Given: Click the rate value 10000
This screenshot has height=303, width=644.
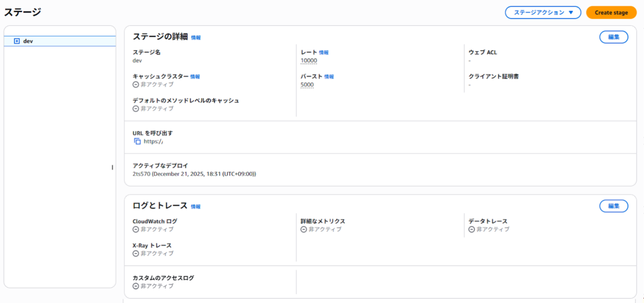Looking at the screenshot, I should (x=309, y=60).
